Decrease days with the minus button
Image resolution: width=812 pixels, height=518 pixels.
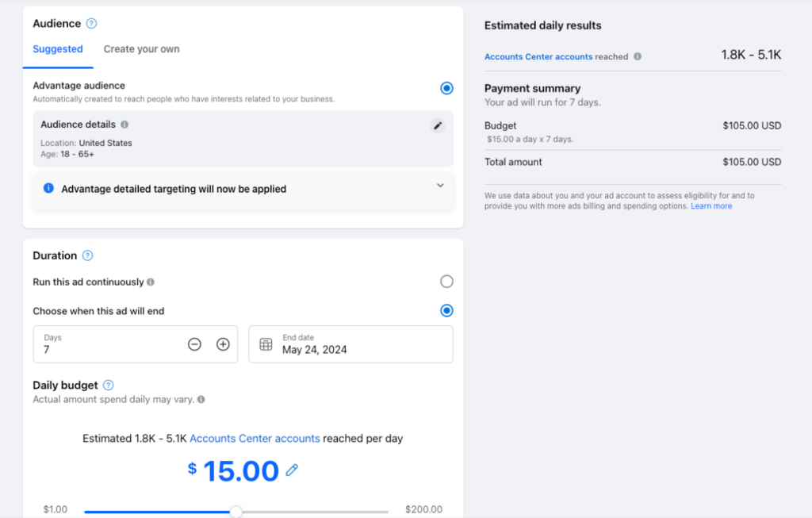tap(194, 344)
